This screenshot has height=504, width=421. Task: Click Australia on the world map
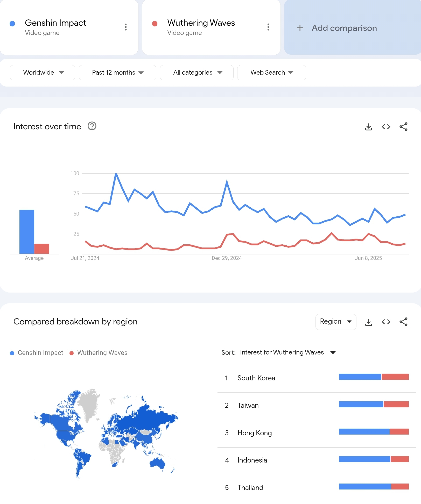click(157, 463)
